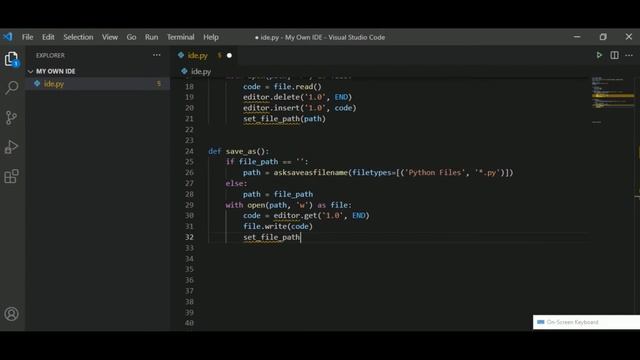
Task: Open the Edit menu
Action: [x=48, y=37]
